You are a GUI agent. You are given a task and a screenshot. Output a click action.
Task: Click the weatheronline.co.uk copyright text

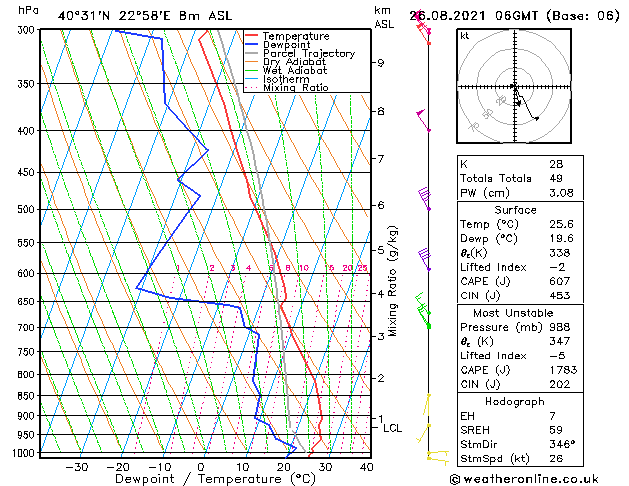(523, 479)
